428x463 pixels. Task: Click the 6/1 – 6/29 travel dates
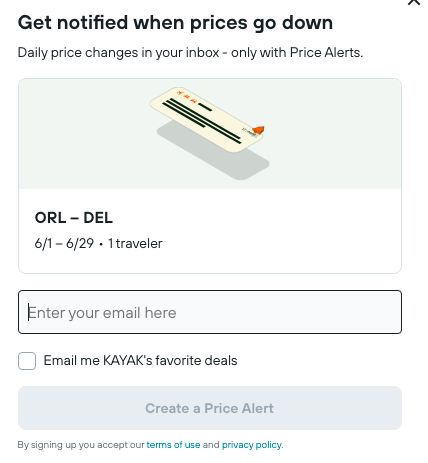pyautogui.click(x=64, y=244)
